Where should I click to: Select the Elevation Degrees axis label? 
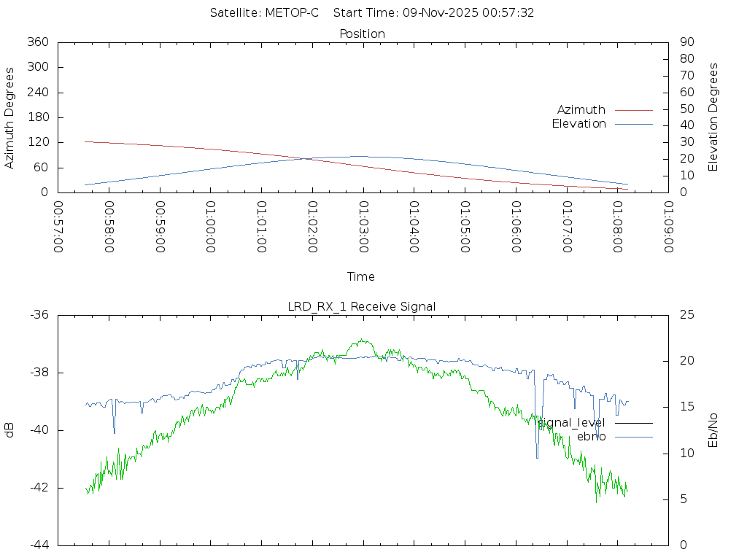click(x=713, y=117)
